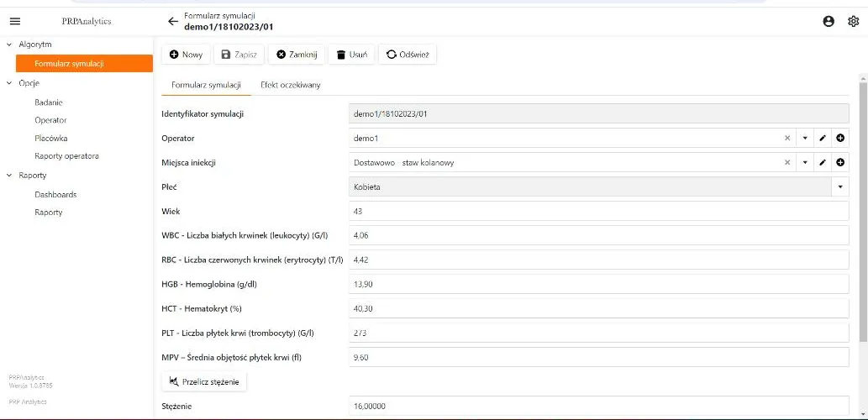Viewport: 868px width, 420px height.
Task: Open the settings gear icon
Action: point(853,22)
